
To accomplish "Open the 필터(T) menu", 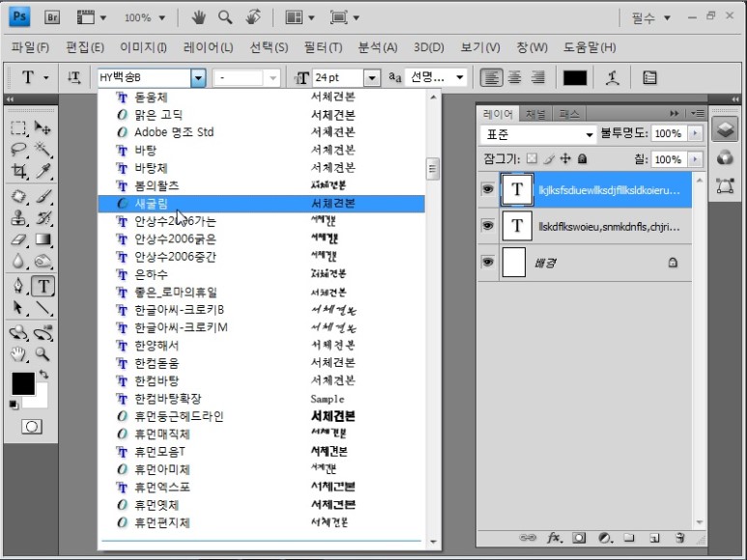I will click(323, 47).
